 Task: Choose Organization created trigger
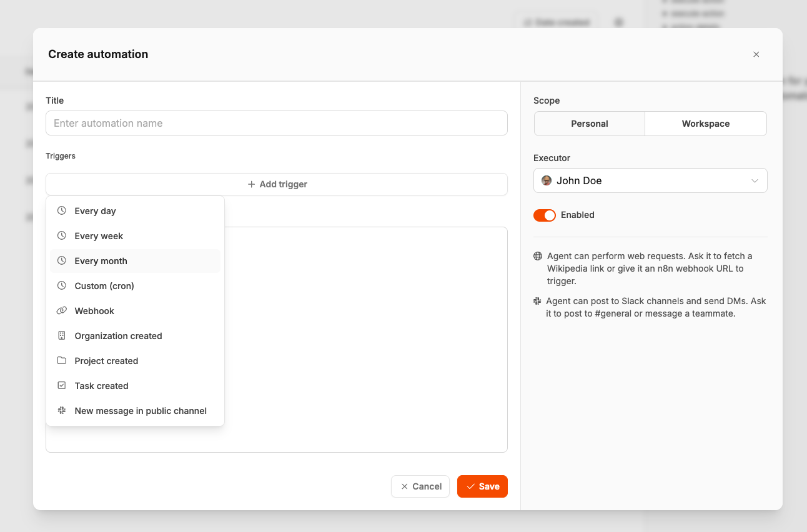tap(135, 336)
